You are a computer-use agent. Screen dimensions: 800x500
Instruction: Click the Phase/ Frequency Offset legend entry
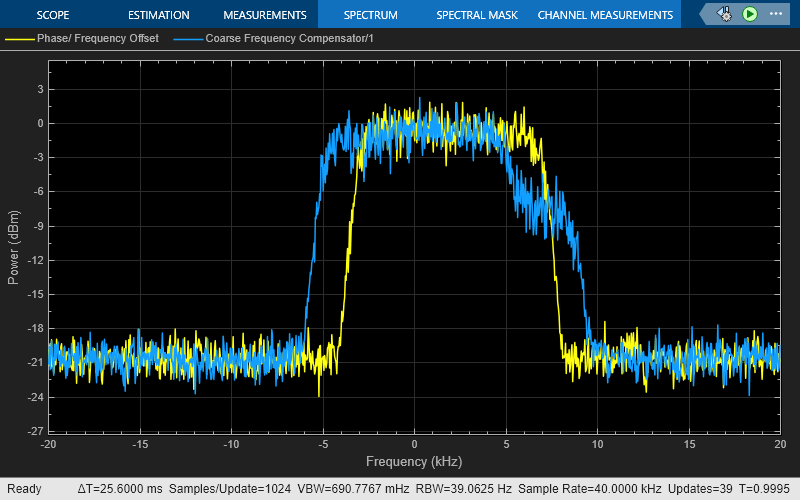click(97, 38)
